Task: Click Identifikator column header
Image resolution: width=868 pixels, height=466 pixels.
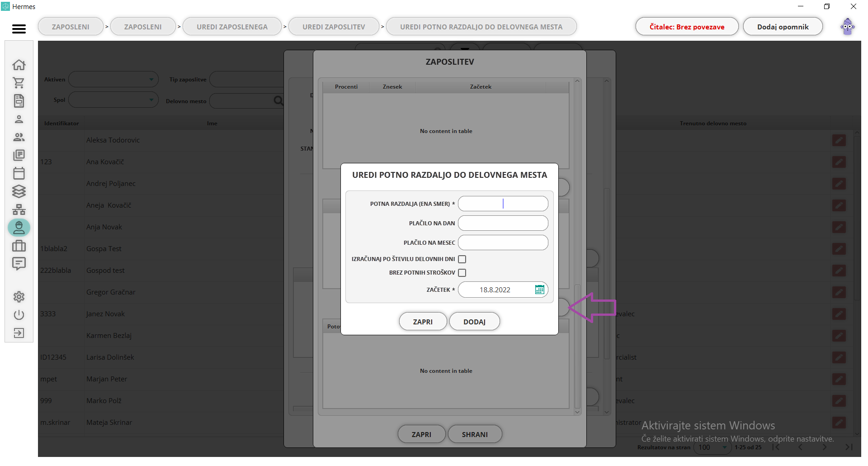Action: click(x=61, y=123)
